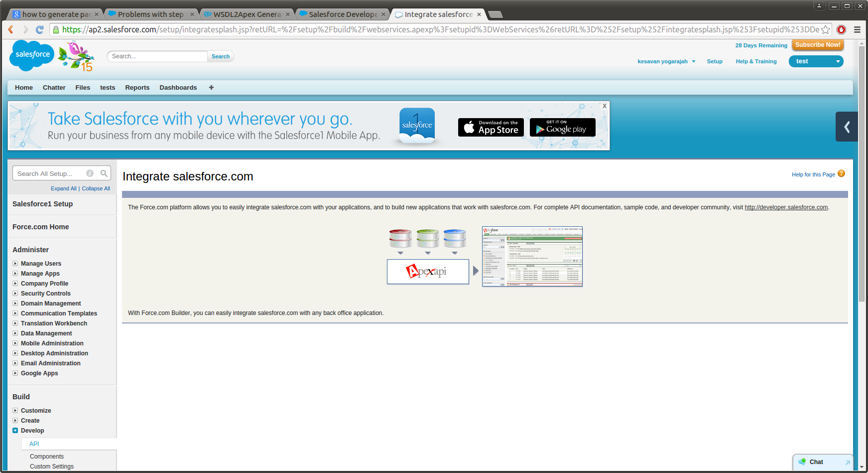The height and width of the screenshot is (473, 868).
Task: Focus the global Search input field
Action: coord(157,56)
